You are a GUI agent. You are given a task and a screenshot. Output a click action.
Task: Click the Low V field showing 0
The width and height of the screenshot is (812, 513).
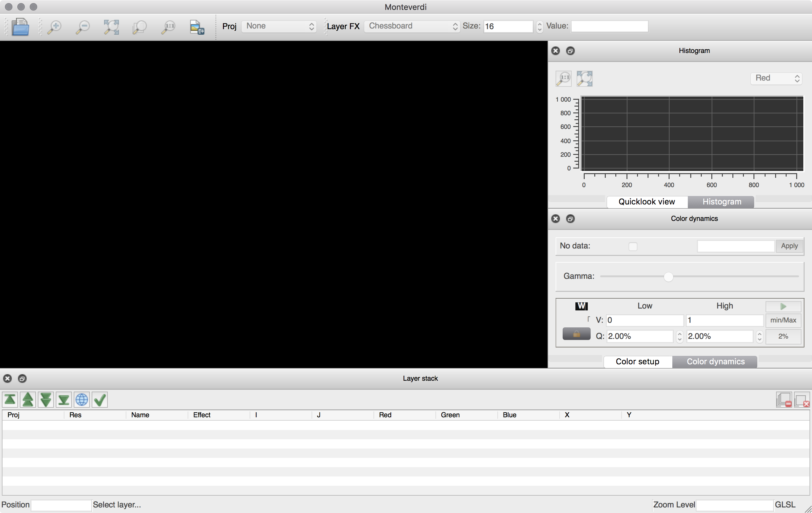click(x=645, y=320)
